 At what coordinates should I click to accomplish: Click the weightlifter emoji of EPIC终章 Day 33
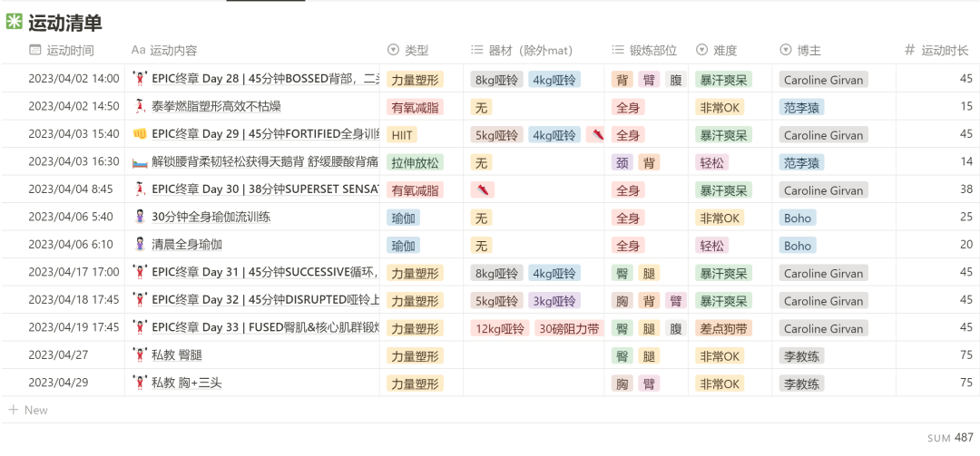[x=140, y=327]
